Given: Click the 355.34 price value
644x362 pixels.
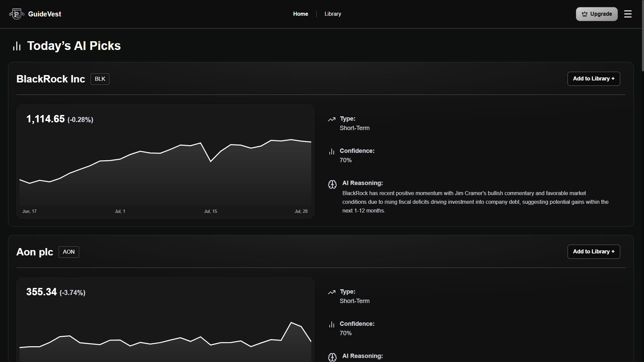Looking at the screenshot, I should (x=42, y=292).
